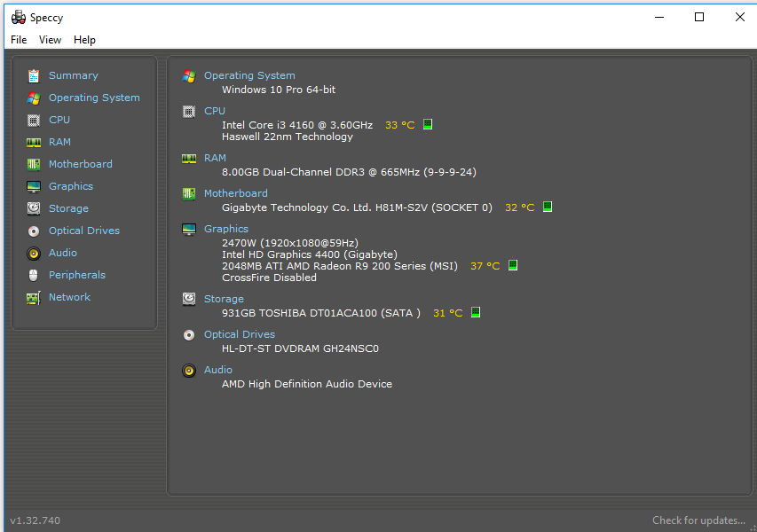Click the Operating System flag icon in sidebar

coord(34,98)
